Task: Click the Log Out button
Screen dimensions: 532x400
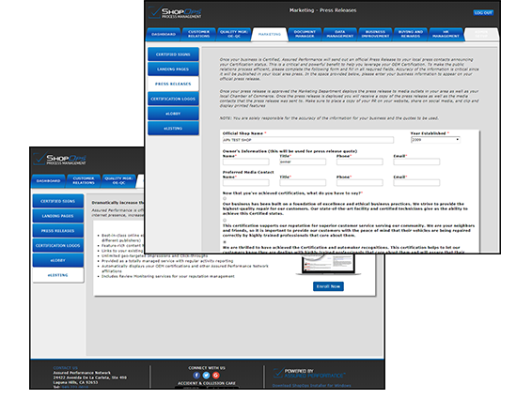Action: [x=483, y=13]
